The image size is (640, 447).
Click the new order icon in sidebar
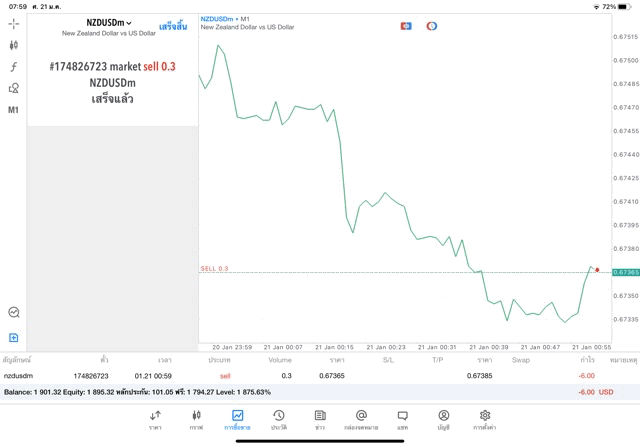(13, 338)
